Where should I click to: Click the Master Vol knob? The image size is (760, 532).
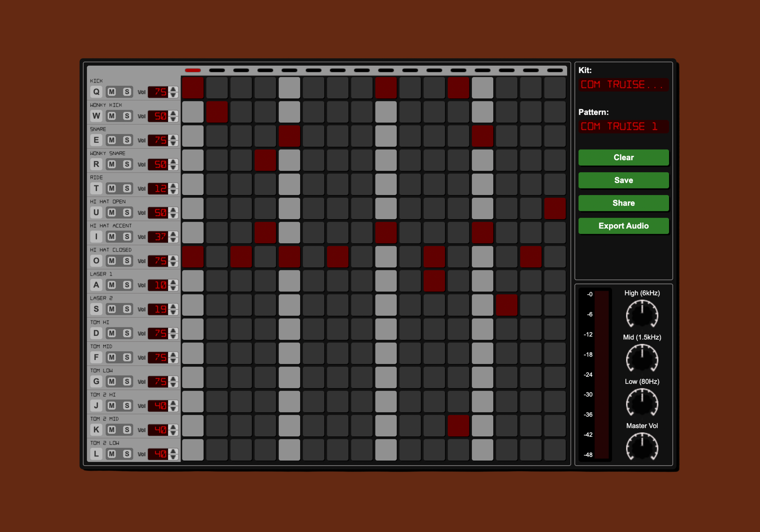click(x=642, y=447)
